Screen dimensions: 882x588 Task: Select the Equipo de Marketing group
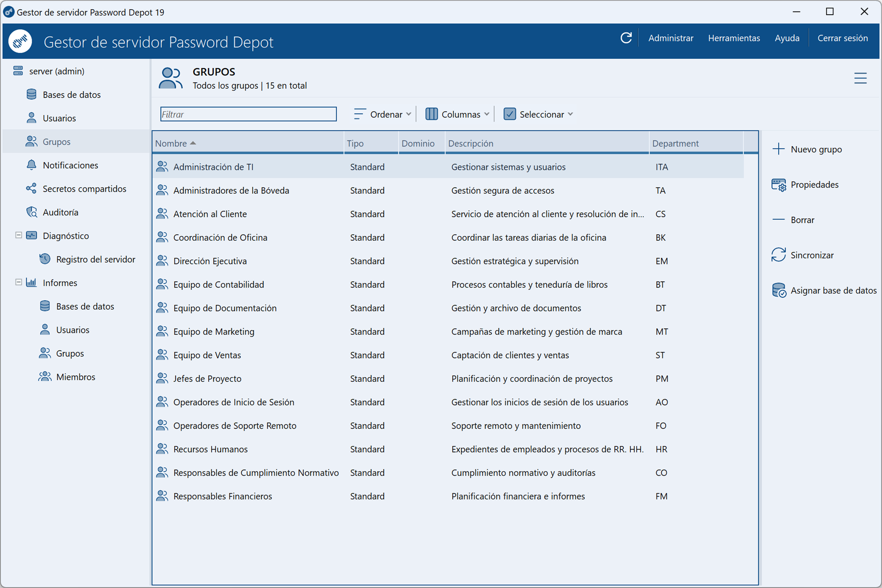coord(448,331)
